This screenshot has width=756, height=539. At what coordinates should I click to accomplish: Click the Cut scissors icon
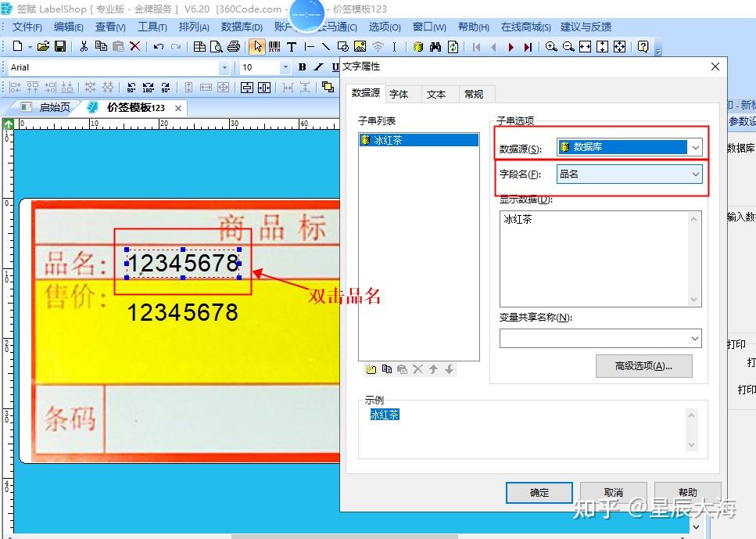(85, 47)
